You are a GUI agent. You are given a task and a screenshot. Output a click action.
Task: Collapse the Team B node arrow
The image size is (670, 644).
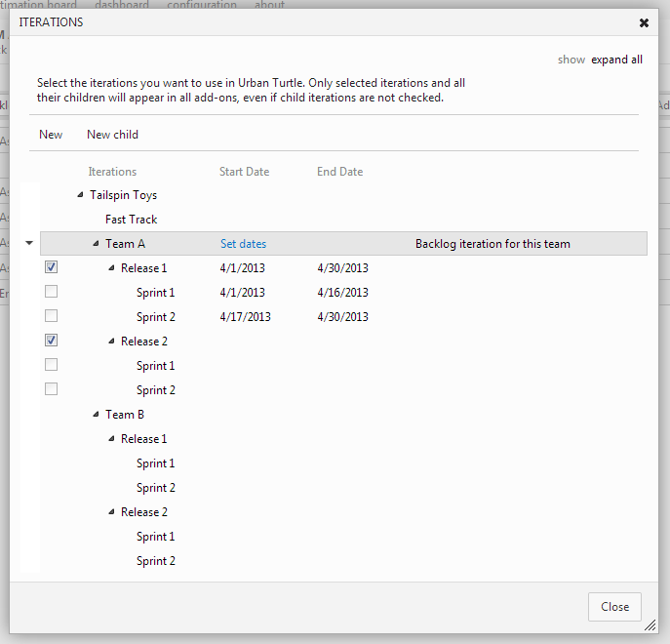pos(96,415)
